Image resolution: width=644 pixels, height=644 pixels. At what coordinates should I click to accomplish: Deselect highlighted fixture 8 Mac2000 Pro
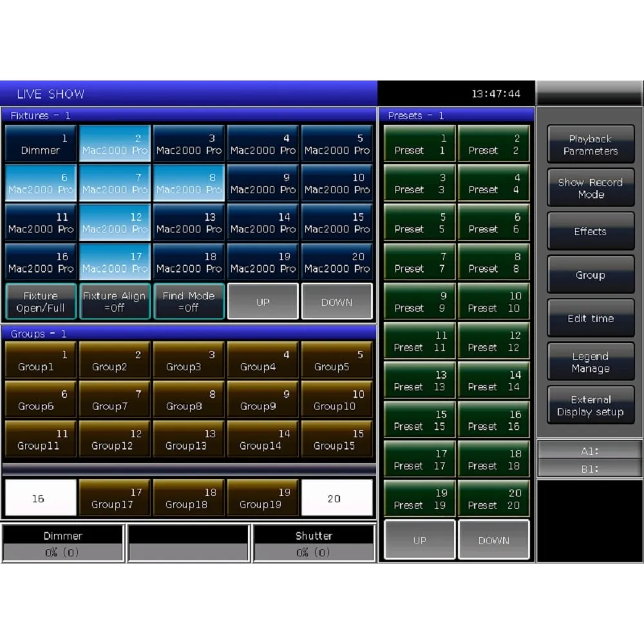point(189,183)
